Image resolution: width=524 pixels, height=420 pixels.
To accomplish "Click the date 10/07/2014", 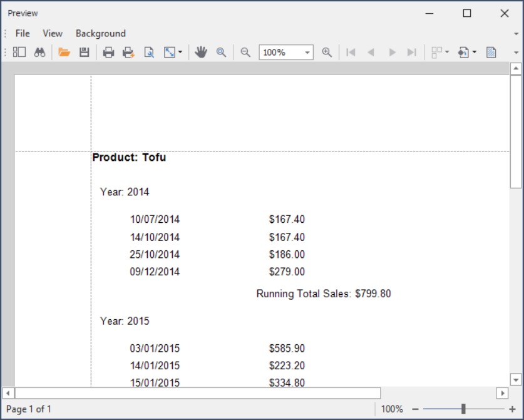I will (x=155, y=219).
